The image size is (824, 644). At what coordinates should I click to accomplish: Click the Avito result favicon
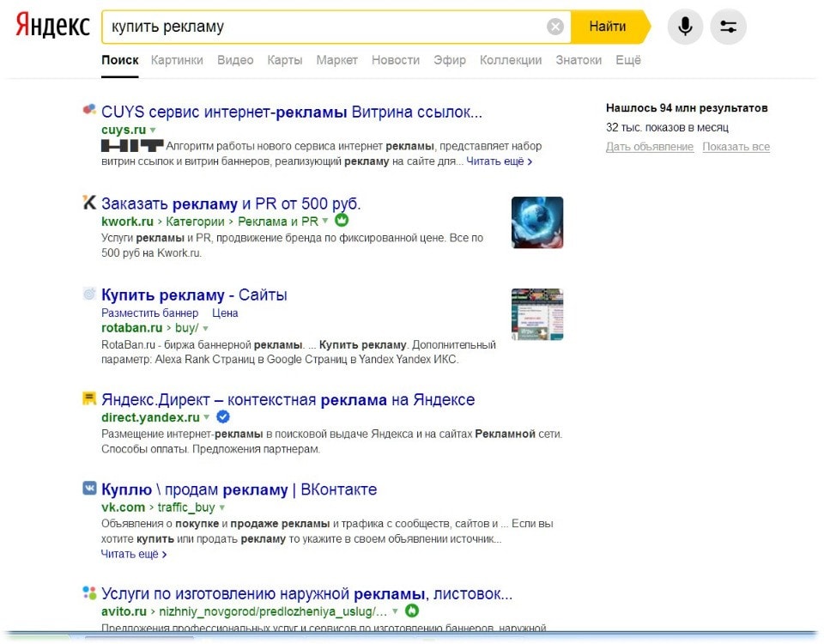(x=89, y=592)
